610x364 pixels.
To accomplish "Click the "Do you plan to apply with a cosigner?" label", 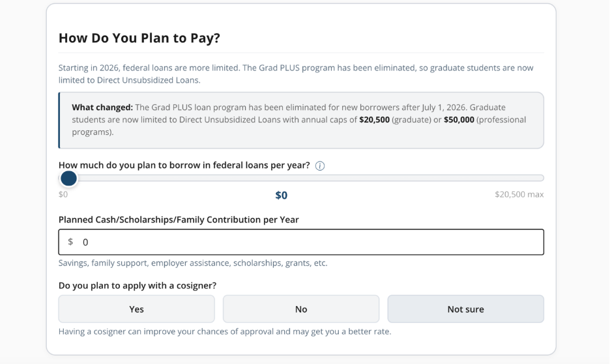I will point(138,286).
